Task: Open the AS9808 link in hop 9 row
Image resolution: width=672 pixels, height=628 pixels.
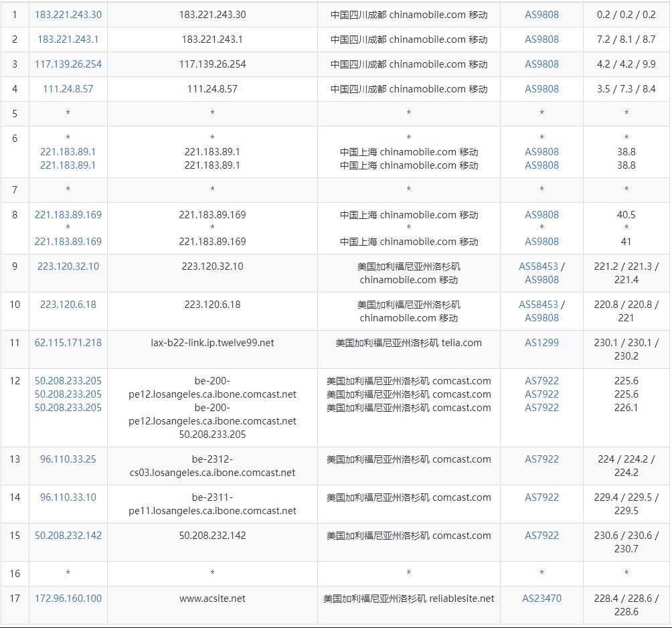Action: pyautogui.click(x=541, y=280)
